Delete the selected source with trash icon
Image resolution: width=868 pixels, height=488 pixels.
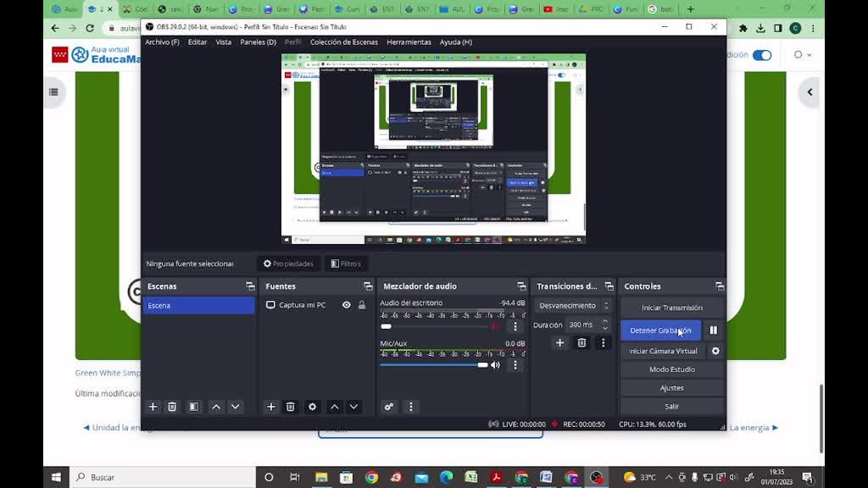click(291, 407)
